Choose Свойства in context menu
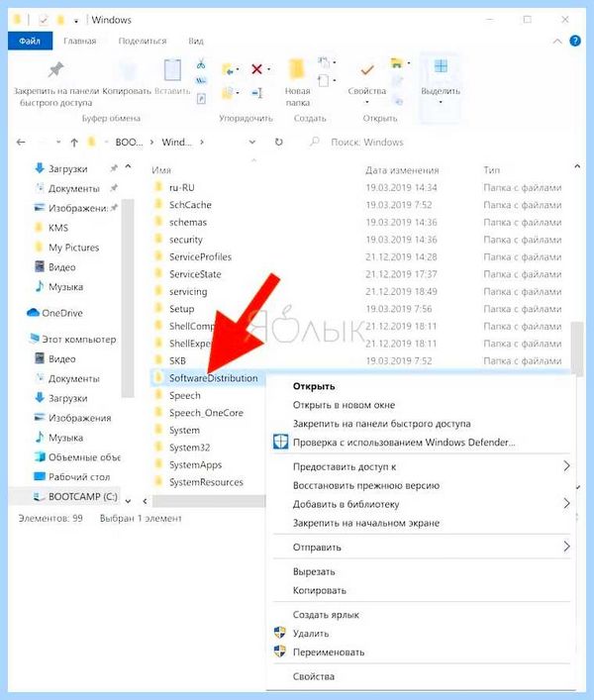The height and width of the screenshot is (700, 594). (313, 676)
